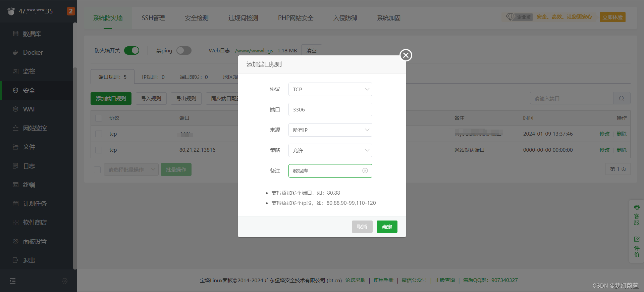644x292 pixels.
Task: Clear the web log
Action: click(312, 50)
